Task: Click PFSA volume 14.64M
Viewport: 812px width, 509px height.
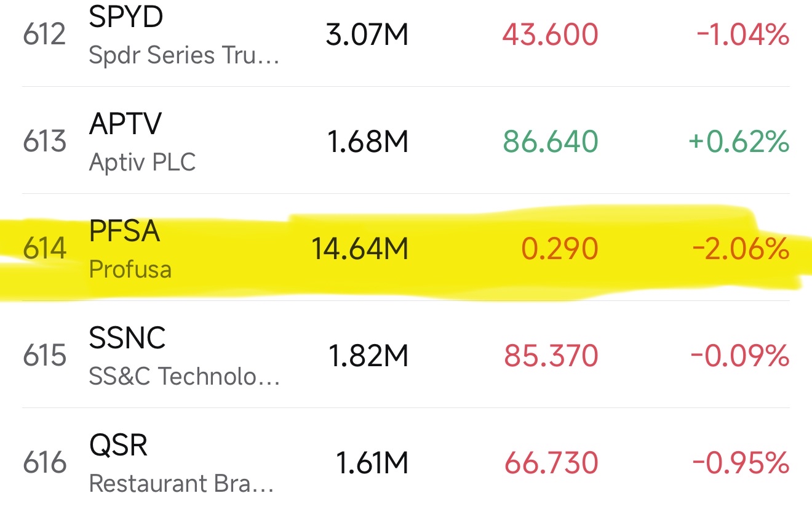Action: pos(359,249)
